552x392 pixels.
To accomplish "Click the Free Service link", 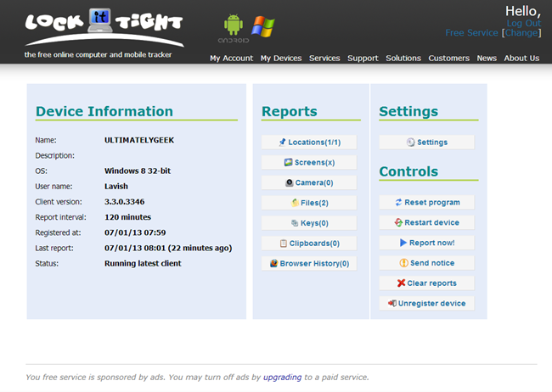I will pos(471,33).
